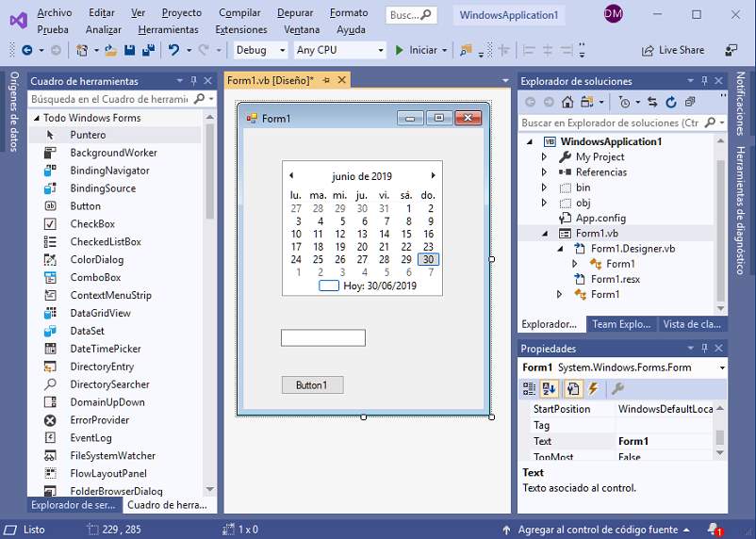Start debugging with the Iniciar play icon

[400, 50]
